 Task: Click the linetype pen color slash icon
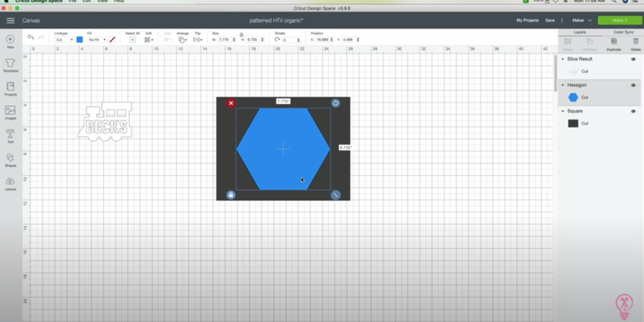point(113,40)
